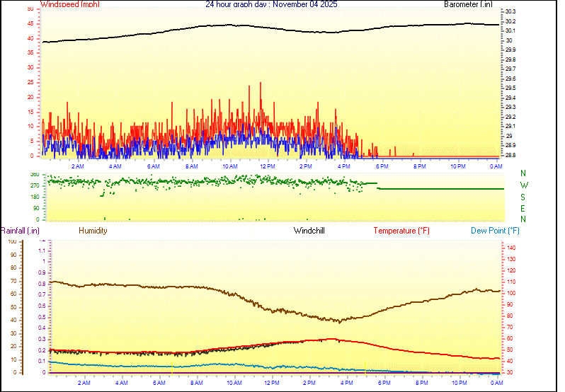Click 12 PM on the windspeed chart time axis
The width and height of the screenshot is (565, 392).
pyautogui.click(x=268, y=166)
